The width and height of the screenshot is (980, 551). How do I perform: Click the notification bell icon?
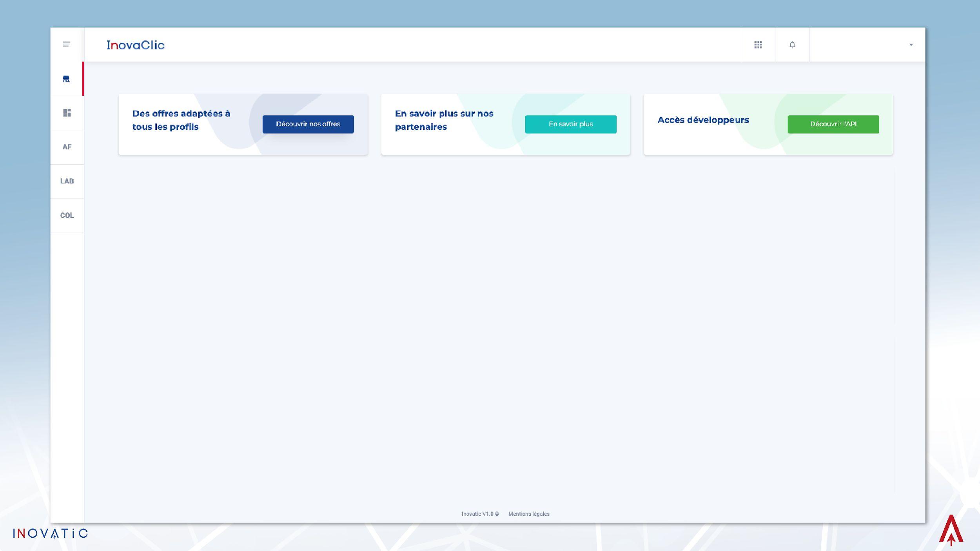click(792, 45)
